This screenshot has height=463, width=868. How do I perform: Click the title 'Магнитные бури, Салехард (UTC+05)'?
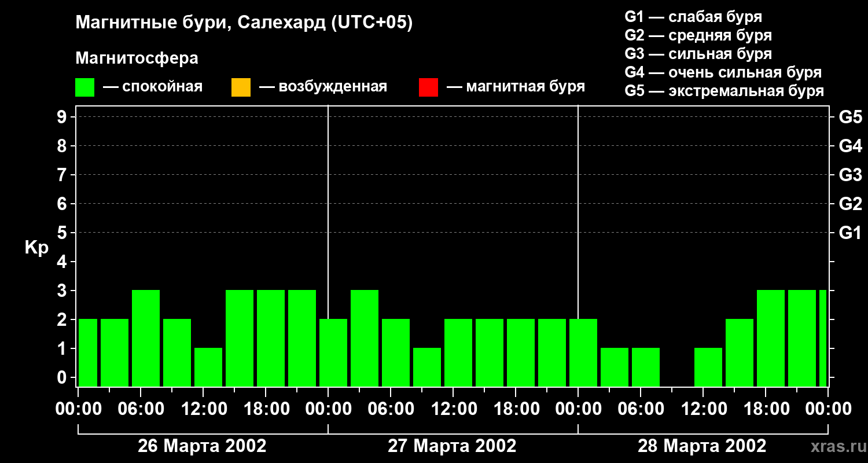pos(244,24)
